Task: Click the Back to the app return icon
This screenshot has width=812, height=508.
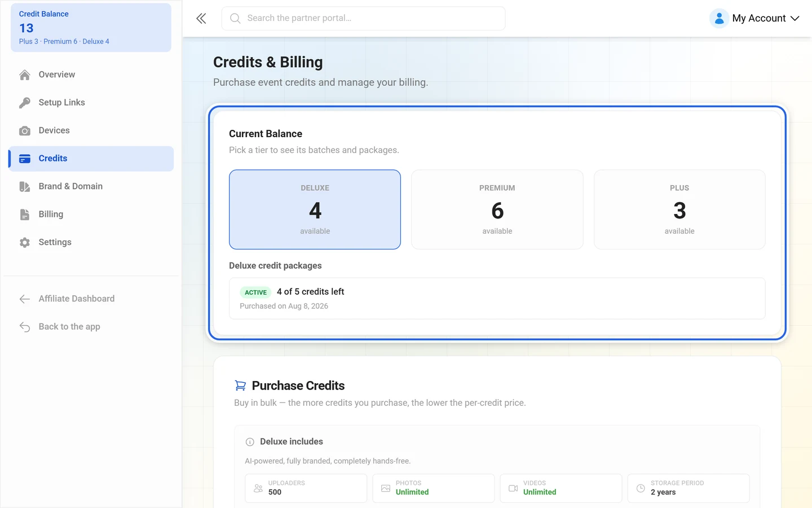Action: 25,327
